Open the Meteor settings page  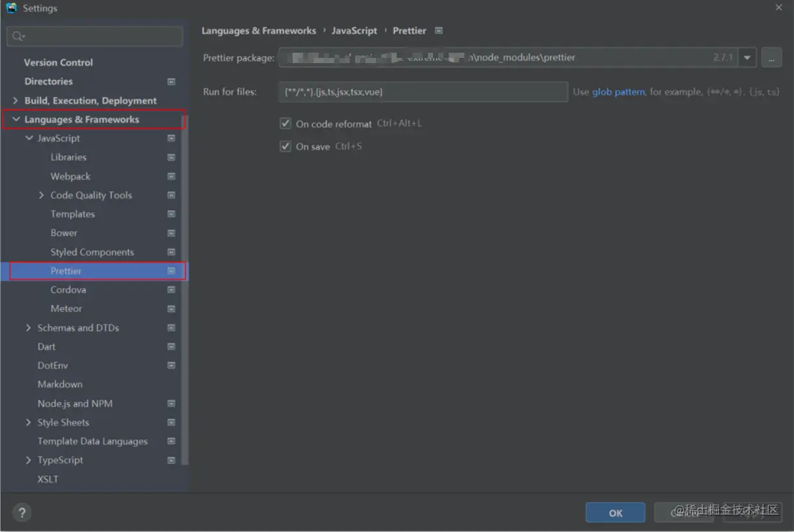tap(66, 309)
